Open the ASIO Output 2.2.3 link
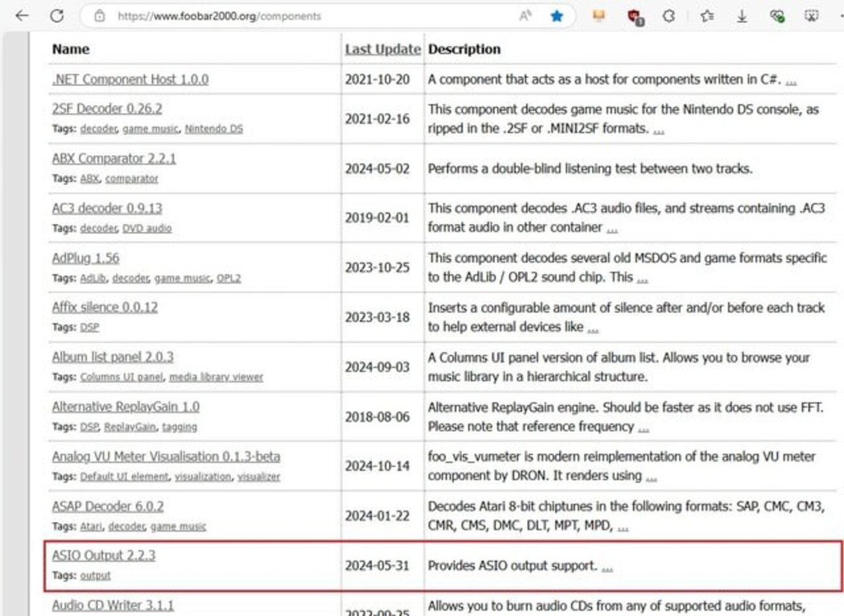844x616 pixels. coord(104,556)
